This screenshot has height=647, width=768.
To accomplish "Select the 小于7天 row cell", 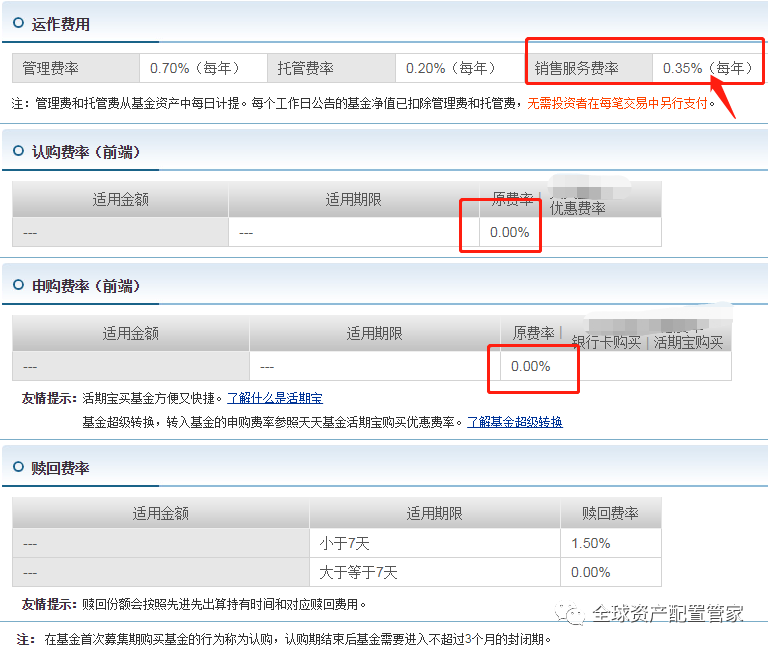I will tap(435, 543).
